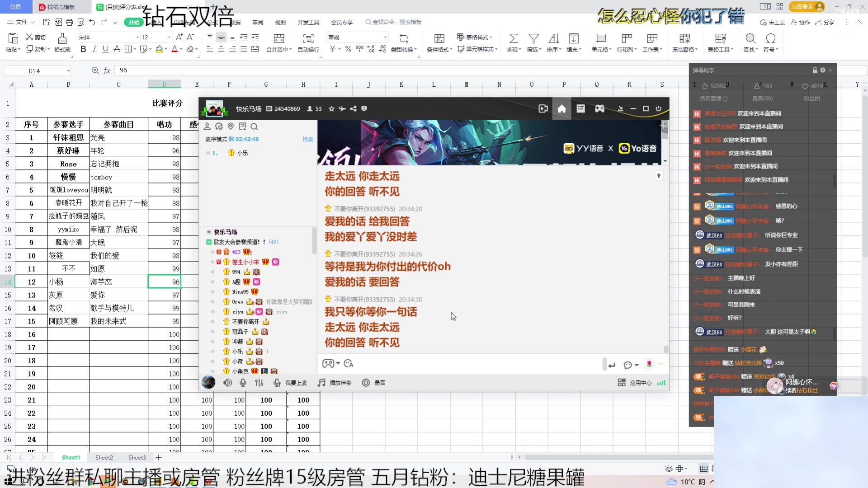Viewport: 868px width, 488px height.
Task: Click the percent style button
Action: 348,49
